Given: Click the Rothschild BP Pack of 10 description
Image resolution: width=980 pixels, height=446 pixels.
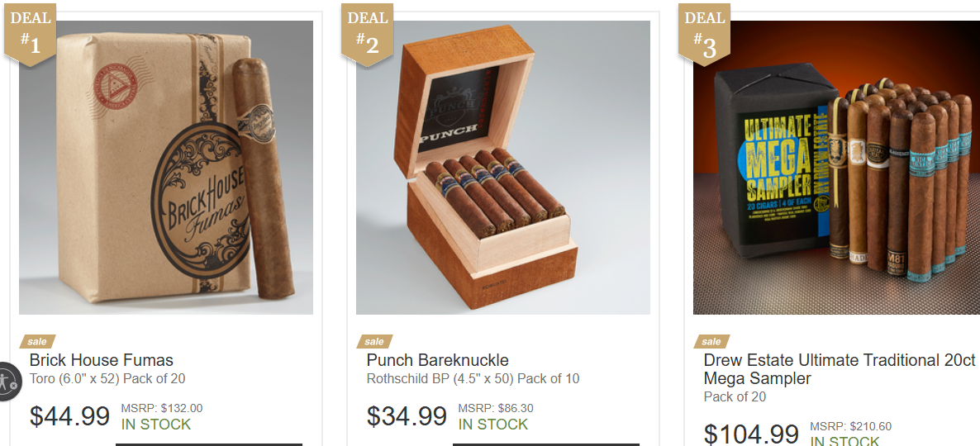Looking at the screenshot, I should pos(473,378).
